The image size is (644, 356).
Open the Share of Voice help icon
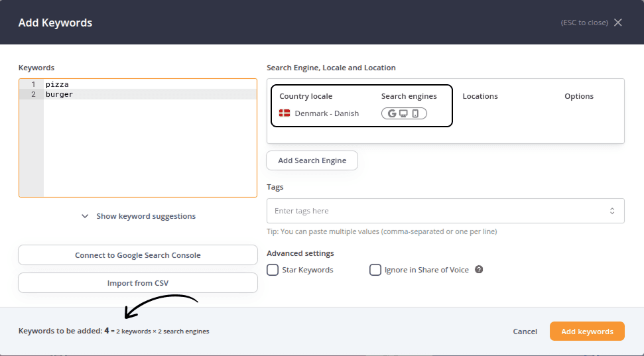pos(479,269)
